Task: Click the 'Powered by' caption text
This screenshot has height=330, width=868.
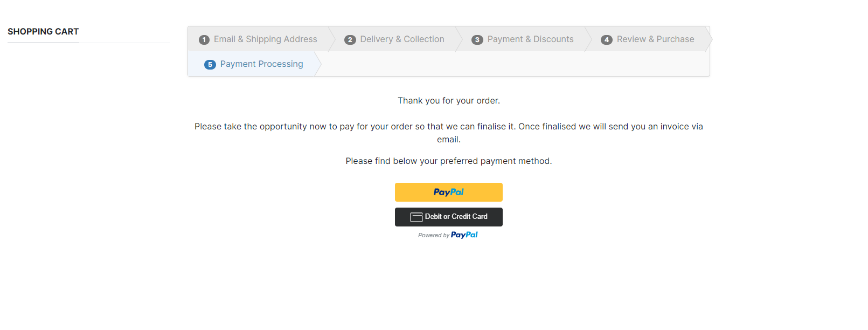Action: coord(433,236)
